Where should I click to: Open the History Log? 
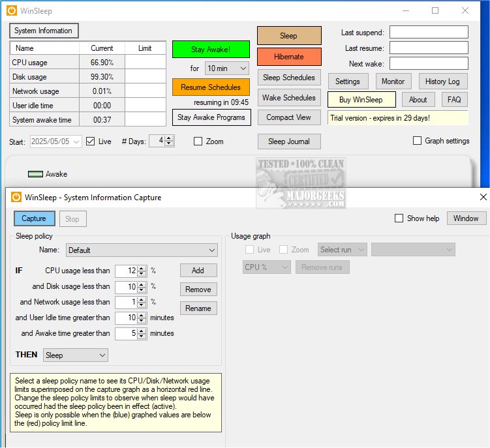click(x=443, y=82)
